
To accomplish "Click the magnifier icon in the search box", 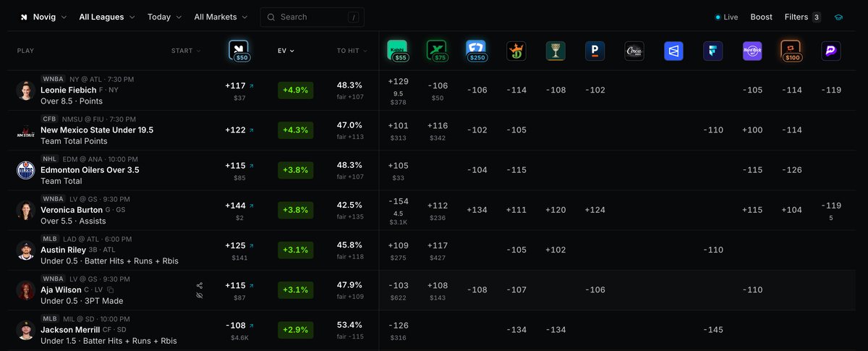I will tap(271, 17).
